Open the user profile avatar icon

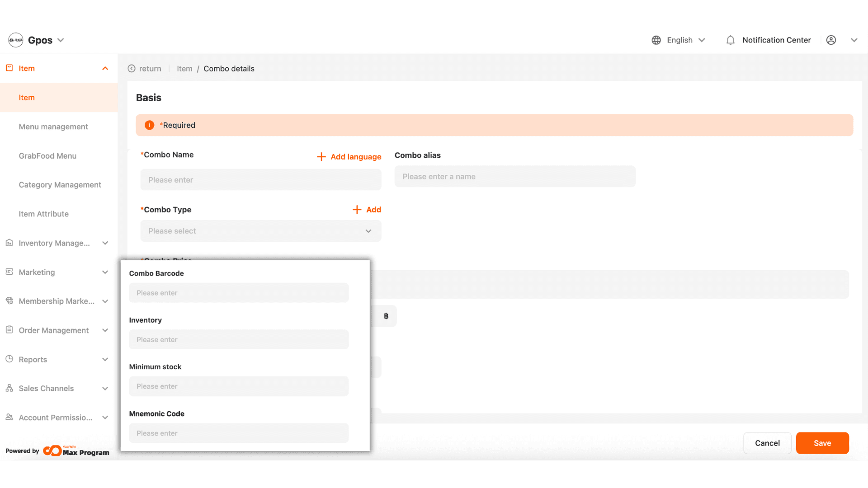(831, 40)
